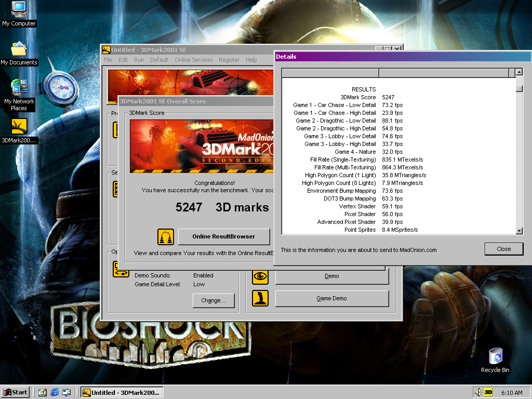The image size is (532, 399).
Task: Click the "8.4 MSprites/s" value
Action: 400,230
